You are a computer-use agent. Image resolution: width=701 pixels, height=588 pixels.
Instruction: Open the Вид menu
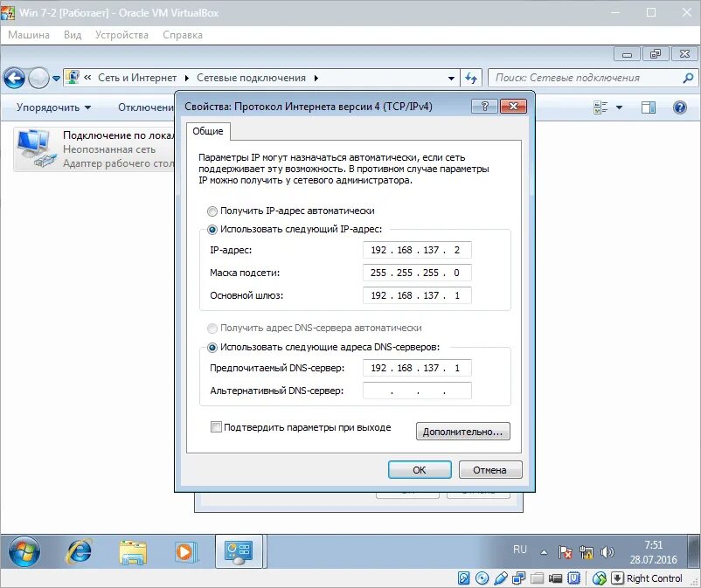point(73,35)
